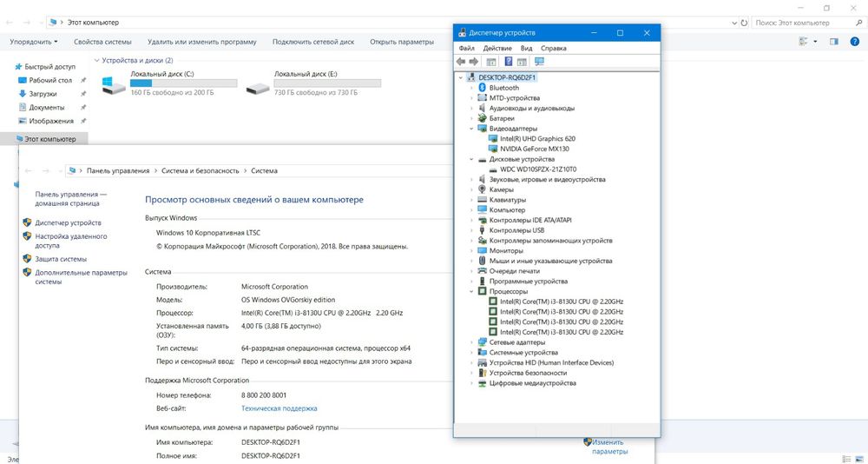Click the Back arrow in Device Manager toolbar
This screenshot has width=868, height=464.
click(x=461, y=62)
